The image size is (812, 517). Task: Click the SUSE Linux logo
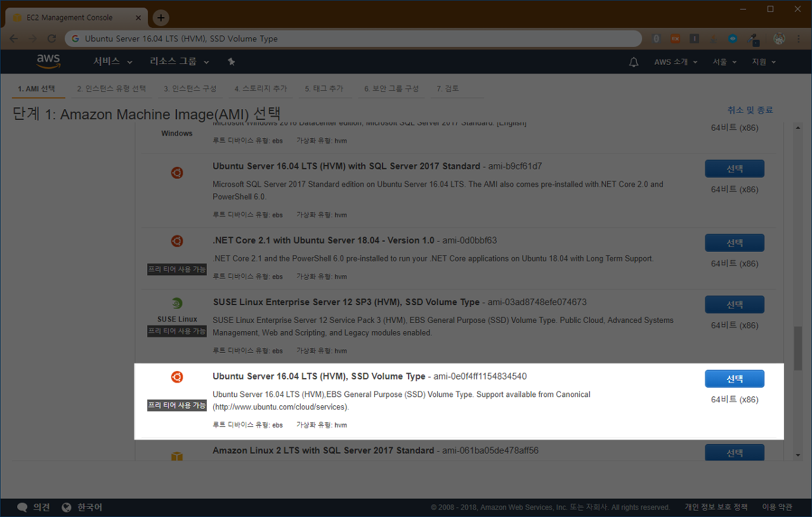pos(177,303)
